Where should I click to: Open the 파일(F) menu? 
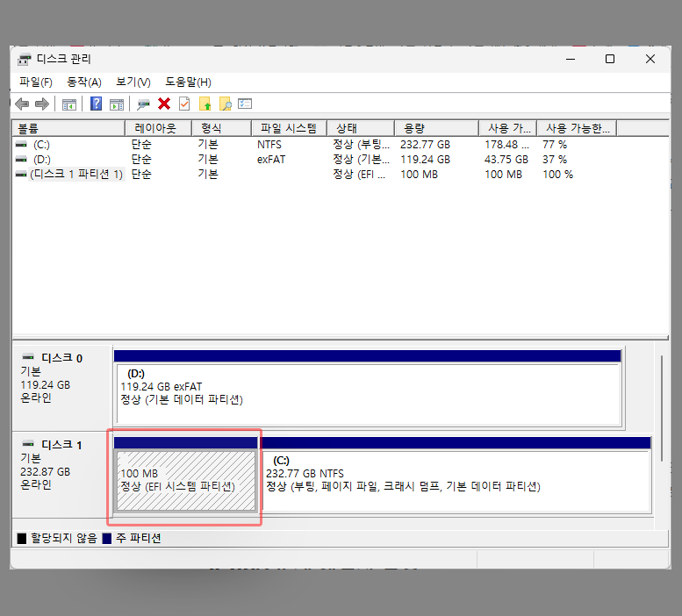click(x=36, y=82)
